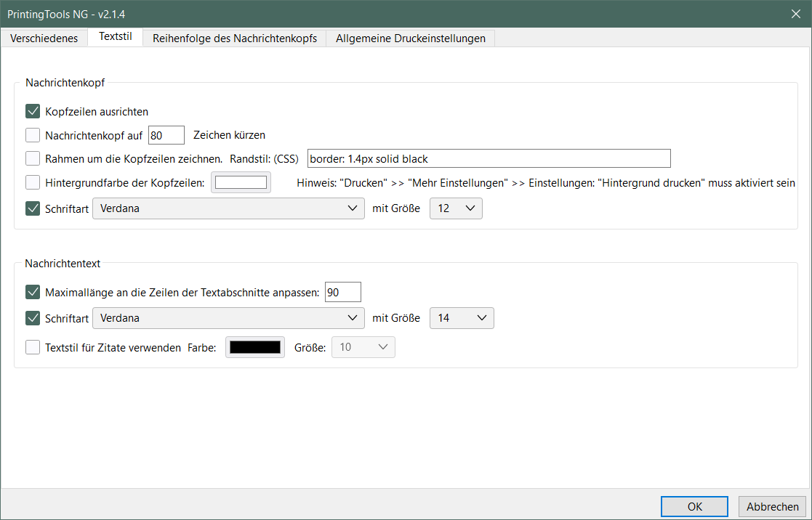Enable Rahmen um die Kopfzeilen zeichnen
The image size is (812, 520).
[x=33, y=158]
